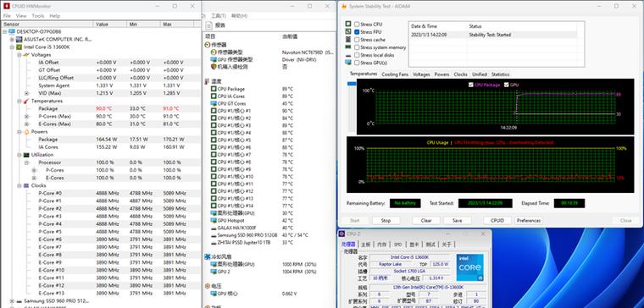Click the Clocks category icon
Screen dimensions: 644x308
click(26, 186)
